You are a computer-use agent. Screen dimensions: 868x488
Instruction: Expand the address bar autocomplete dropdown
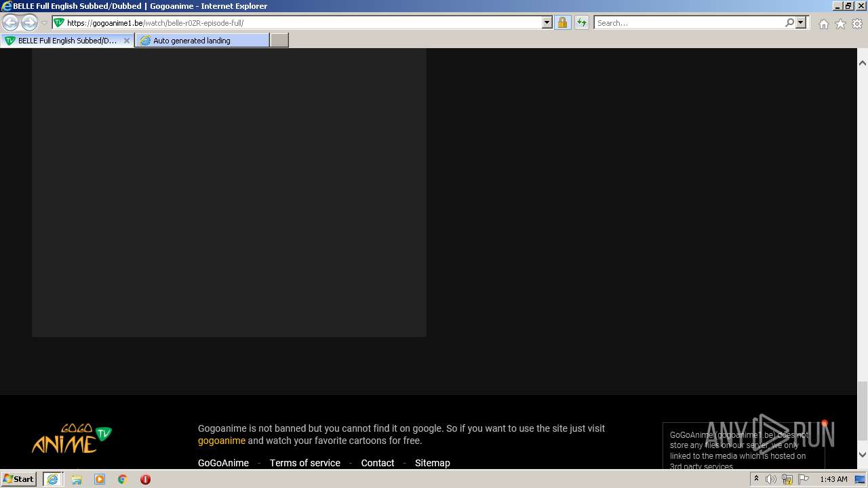tap(547, 22)
